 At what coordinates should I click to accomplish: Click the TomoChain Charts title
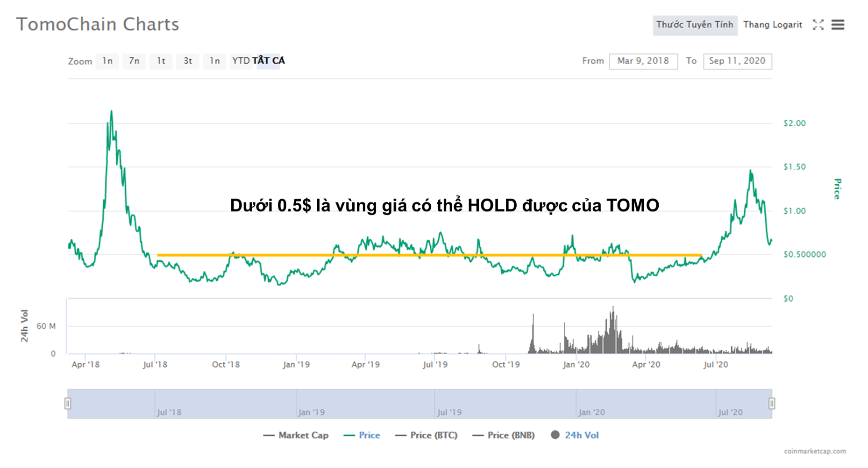98,24
